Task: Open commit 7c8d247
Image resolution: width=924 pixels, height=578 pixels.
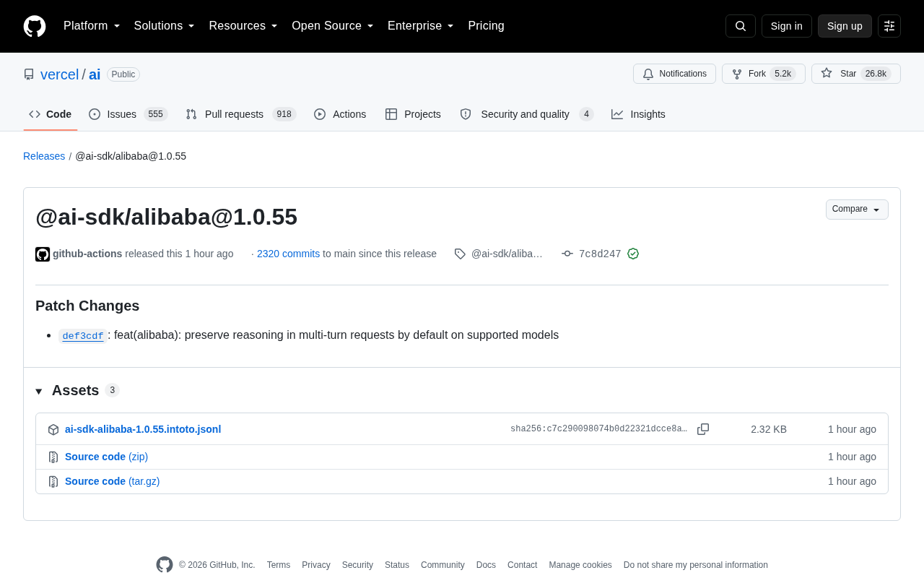Action: pos(600,254)
